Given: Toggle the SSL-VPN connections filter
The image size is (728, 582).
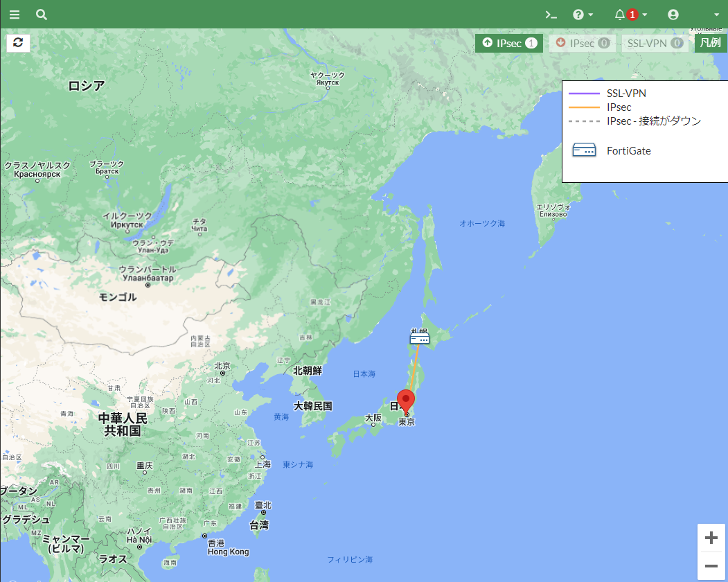Looking at the screenshot, I should point(655,43).
